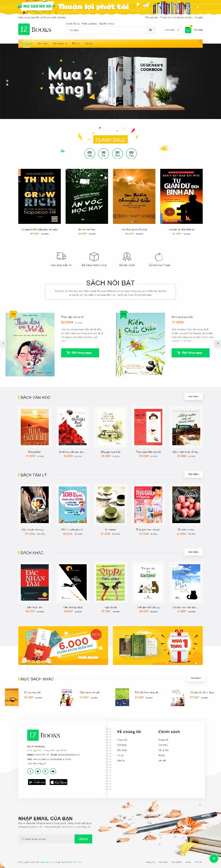Go to next featured book slide arrow
221x868 pixels.
[x=218, y=343]
